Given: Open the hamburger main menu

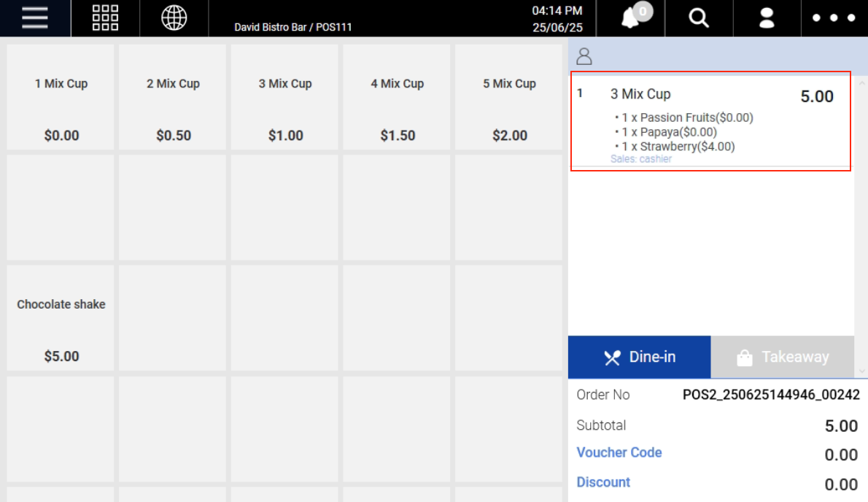Looking at the screenshot, I should click(34, 18).
